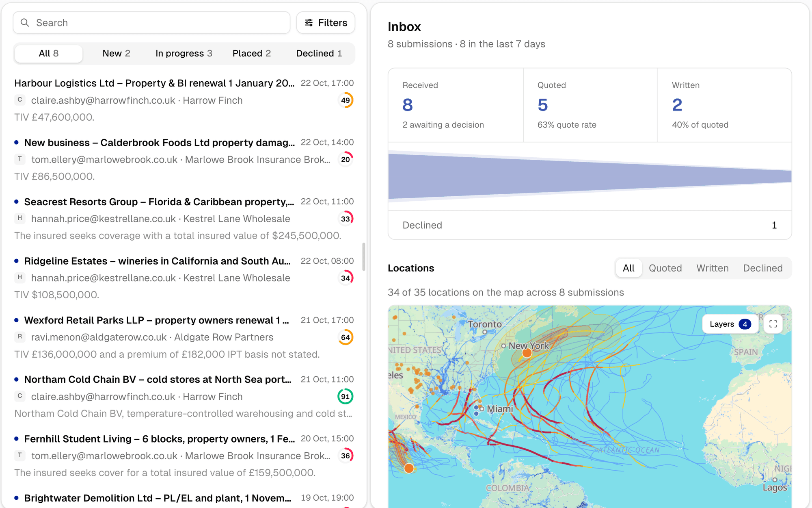Click the Toronto city marker on map
This screenshot has width=812, height=508.
(484, 332)
